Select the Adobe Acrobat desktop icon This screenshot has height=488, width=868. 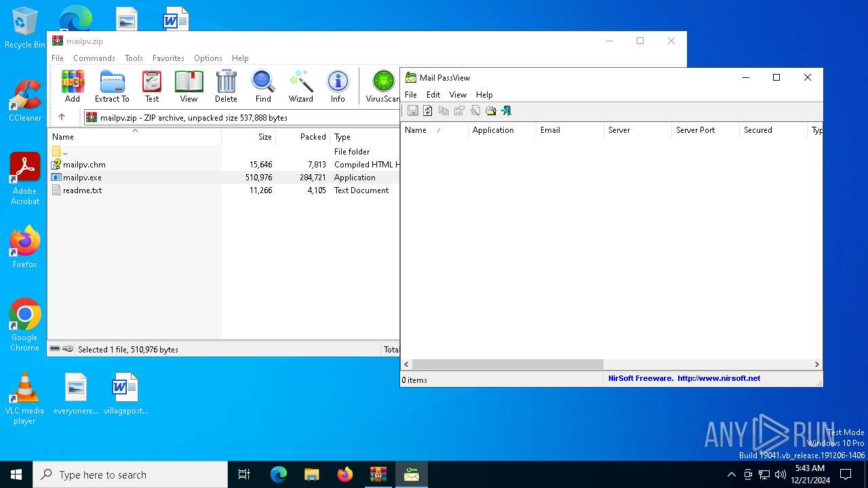(25, 178)
